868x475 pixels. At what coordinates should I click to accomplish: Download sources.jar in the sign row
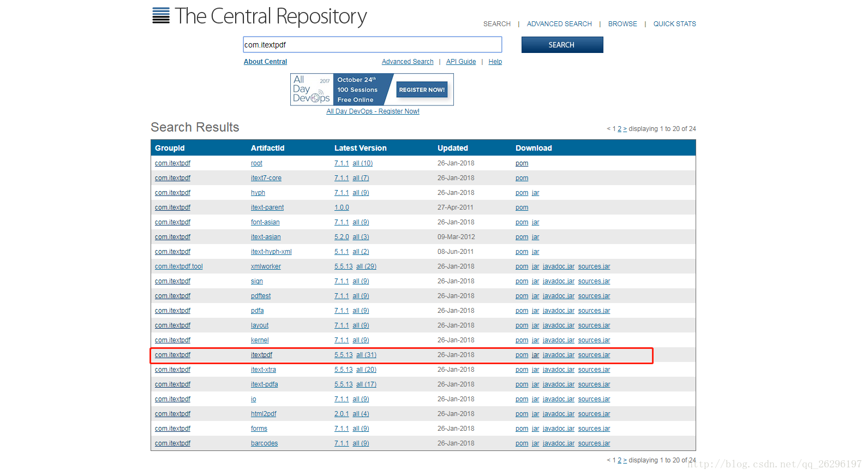point(594,281)
